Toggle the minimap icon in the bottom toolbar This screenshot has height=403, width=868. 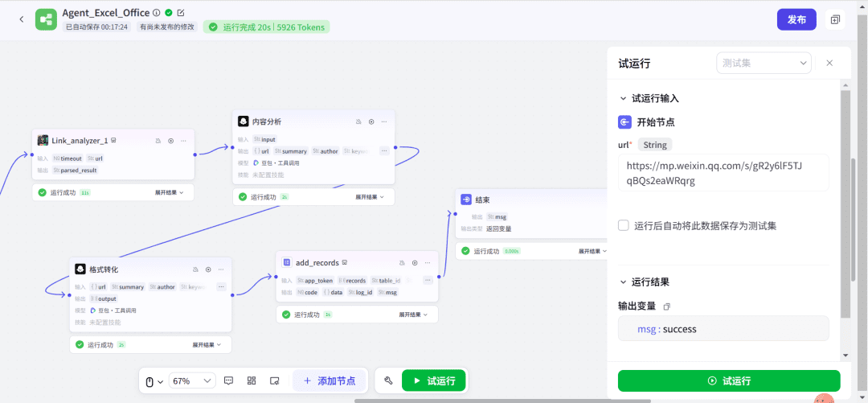click(x=274, y=380)
